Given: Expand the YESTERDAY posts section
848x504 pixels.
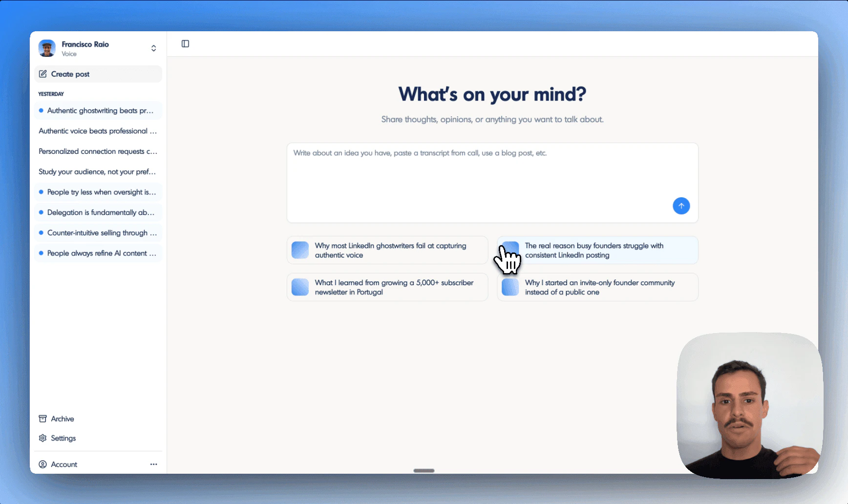Looking at the screenshot, I should pos(51,94).
